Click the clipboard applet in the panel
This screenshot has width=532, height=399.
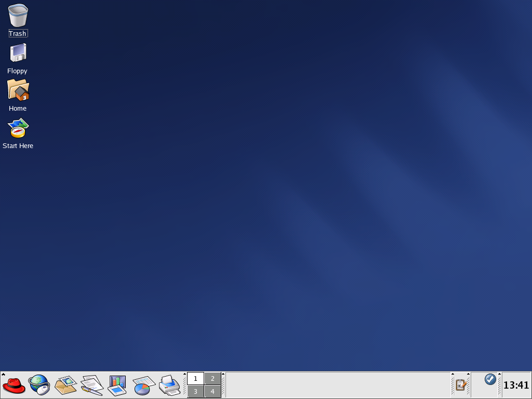[x=460, y=385]
